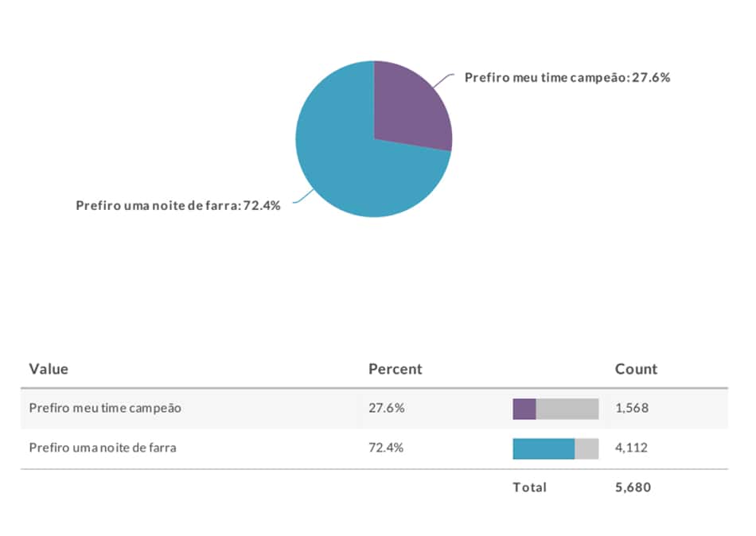The width and height of the screenshot is (756, 536).
Task: Click the Total label
Action: [x=529, y=487]
